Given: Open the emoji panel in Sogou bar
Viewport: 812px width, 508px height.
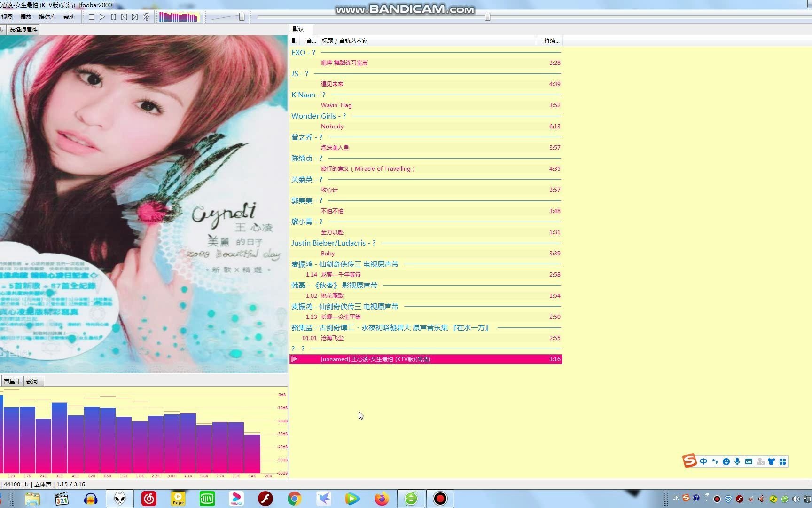Looking at the screenshot, I should pyautogui.click(x=726, y=461).
